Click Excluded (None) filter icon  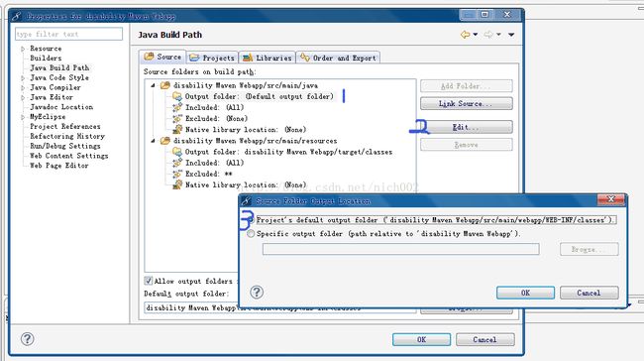pyautogui.click(x=177, y=118)
